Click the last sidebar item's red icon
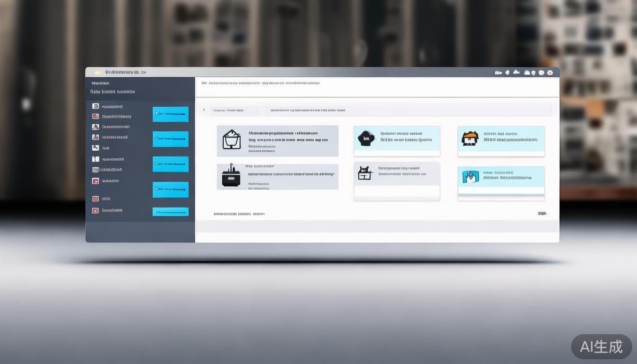 click(96, 210)
